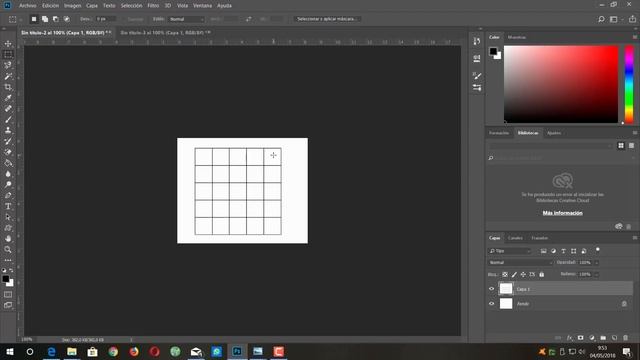Select the Magic Wand tool
640x360 pixels.
(x=8, y=76)
